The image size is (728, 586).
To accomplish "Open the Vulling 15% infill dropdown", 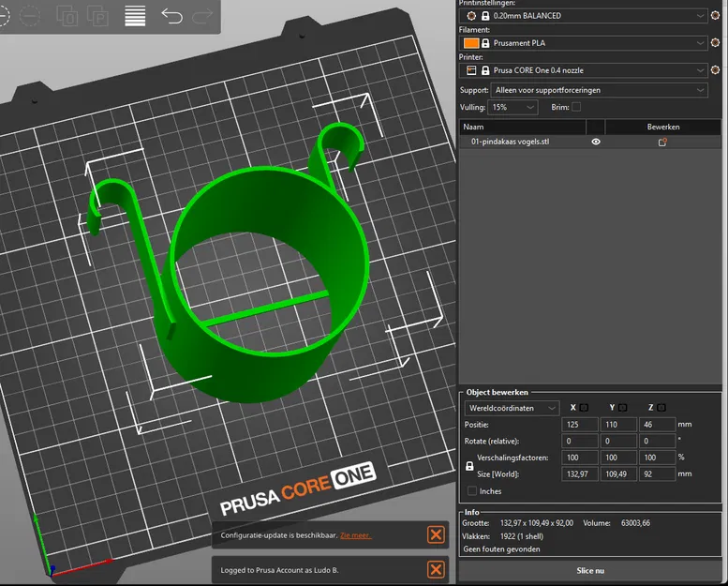I will point(513,107).
